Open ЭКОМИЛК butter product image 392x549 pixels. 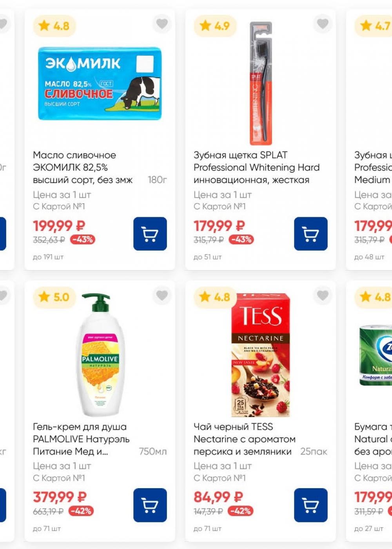click(x=100, y=84)
